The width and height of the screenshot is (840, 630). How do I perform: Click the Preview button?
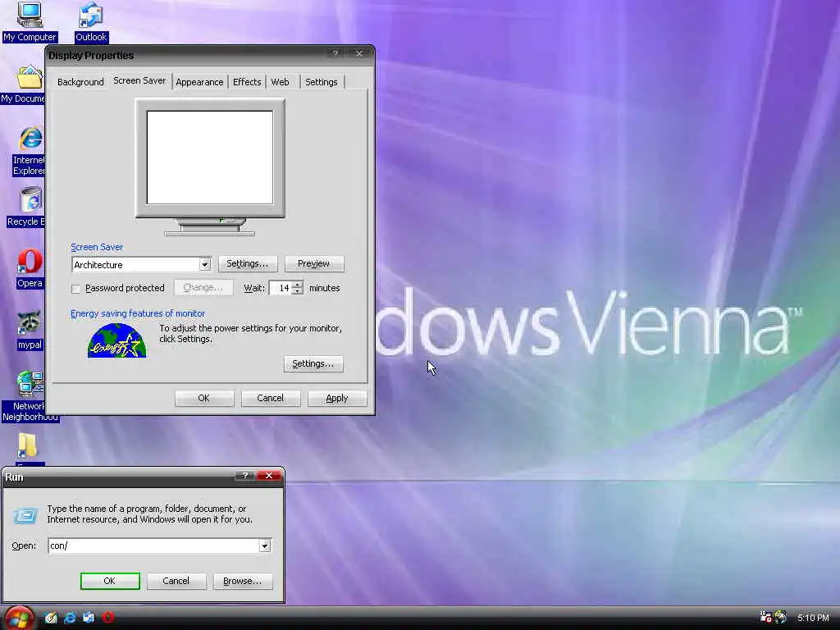pos(314,263)
